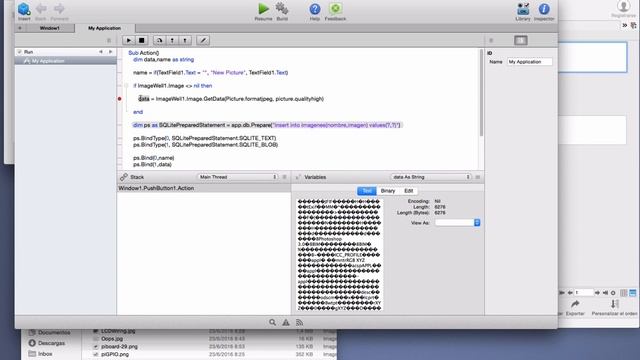
Task: Stop debugging with the square Stop button
Action: point(142,40)
